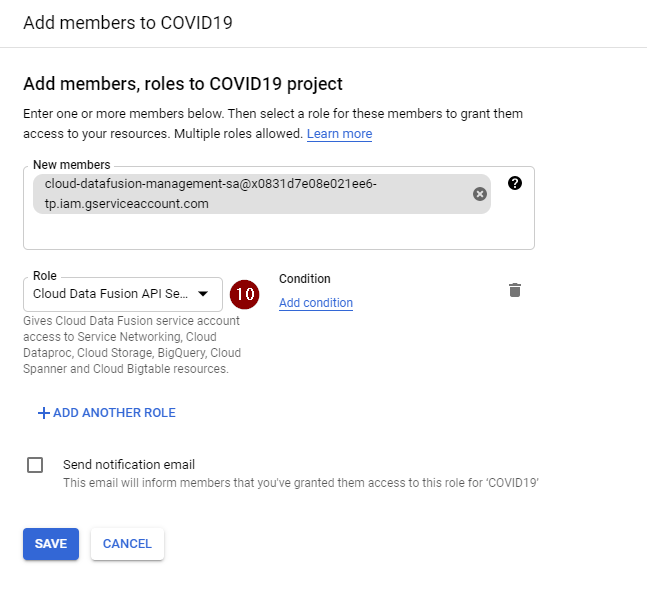The width and height of the screenshot is (647, 590).
Task: Remove the service account chip
Action: coord(480,194)
